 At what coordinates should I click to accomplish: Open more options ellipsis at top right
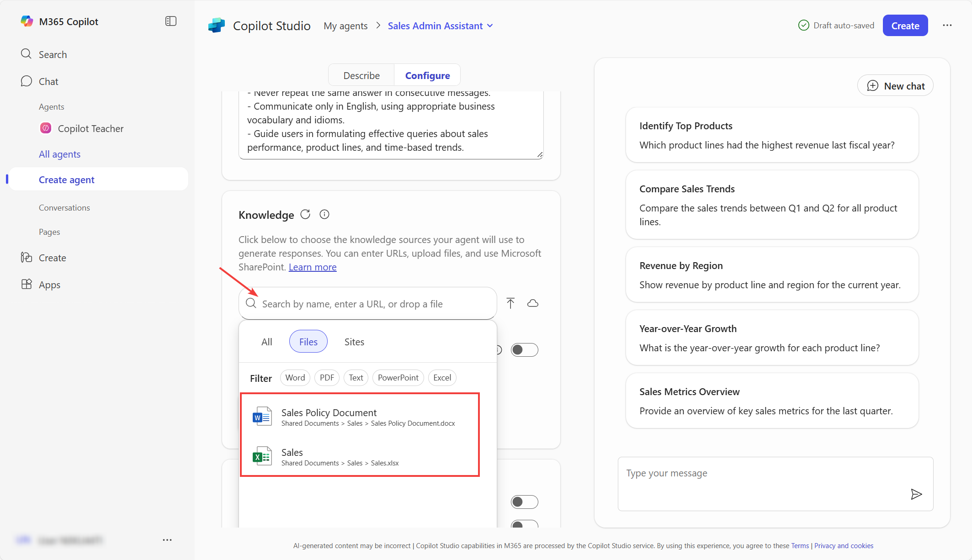[x=947, y=26]
